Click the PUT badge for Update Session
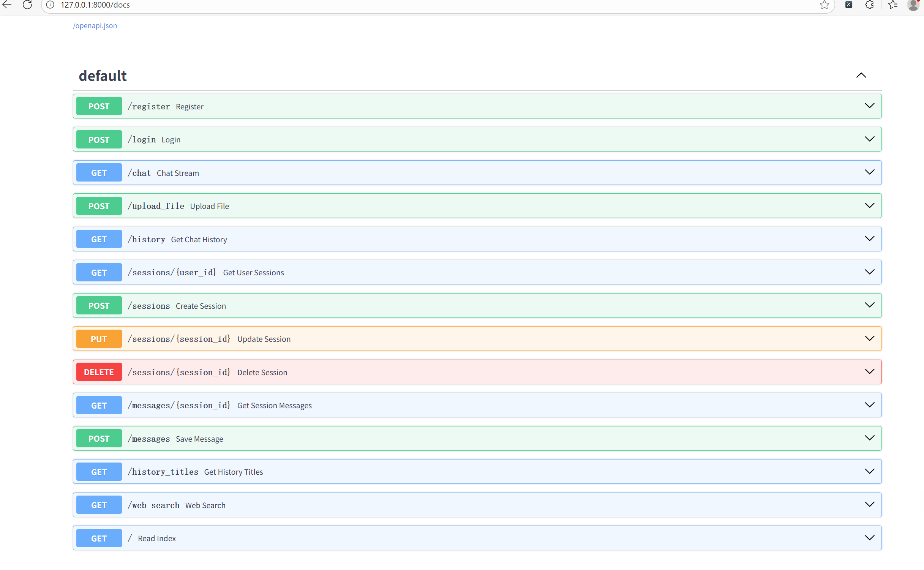 (99, 339)
